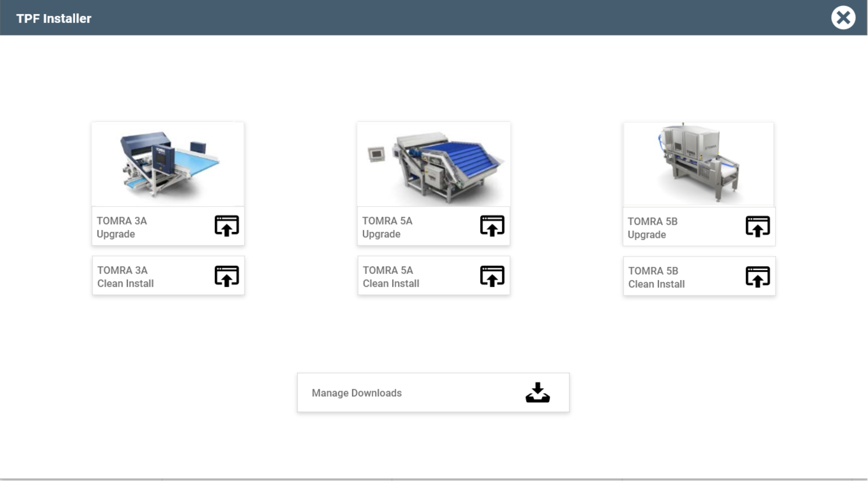The width and height of the screenshot is (868, 481).
Task: Close the TPF Installer dialog
Action: coord(843,18)
